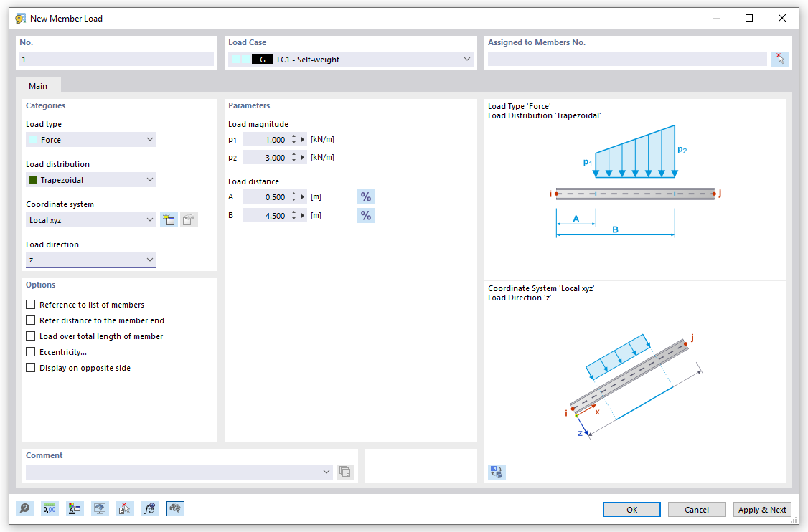Toggle Display on opposite side

tap(31, 367)
